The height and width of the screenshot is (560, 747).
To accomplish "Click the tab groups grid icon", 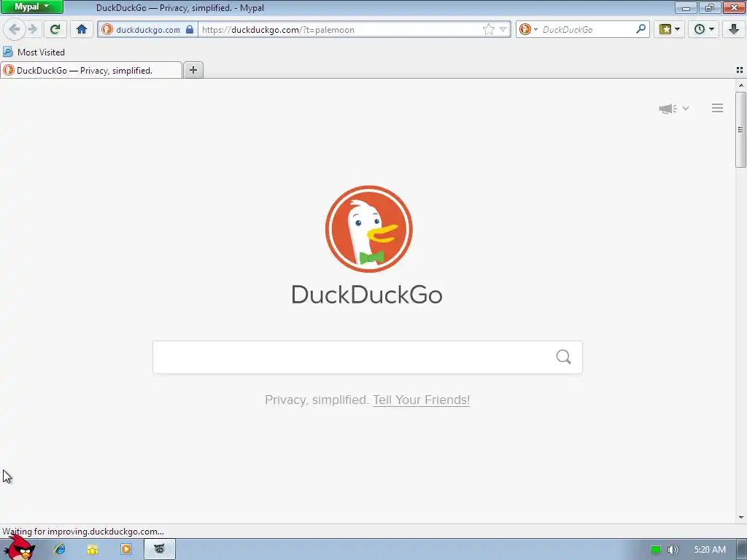I will [740, 70].
